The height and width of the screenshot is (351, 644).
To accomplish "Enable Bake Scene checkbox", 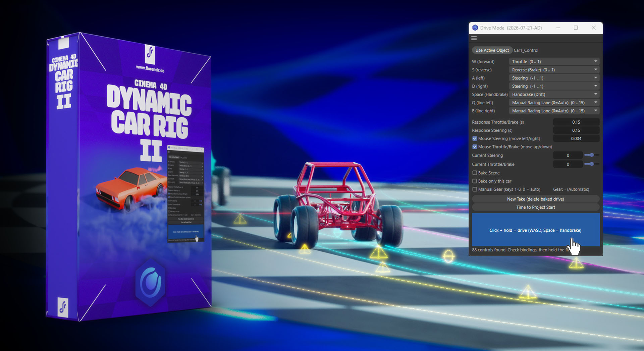I will click(475, 173).
